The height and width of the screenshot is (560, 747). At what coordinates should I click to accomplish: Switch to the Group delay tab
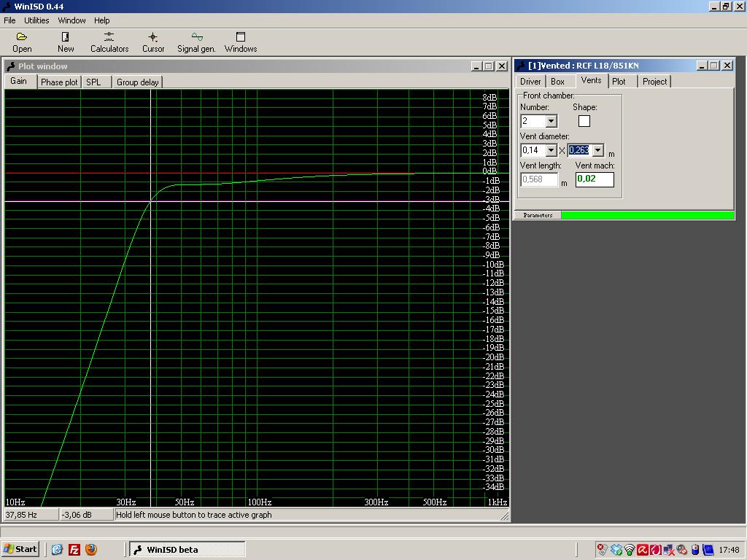click(x=137, y=82)
